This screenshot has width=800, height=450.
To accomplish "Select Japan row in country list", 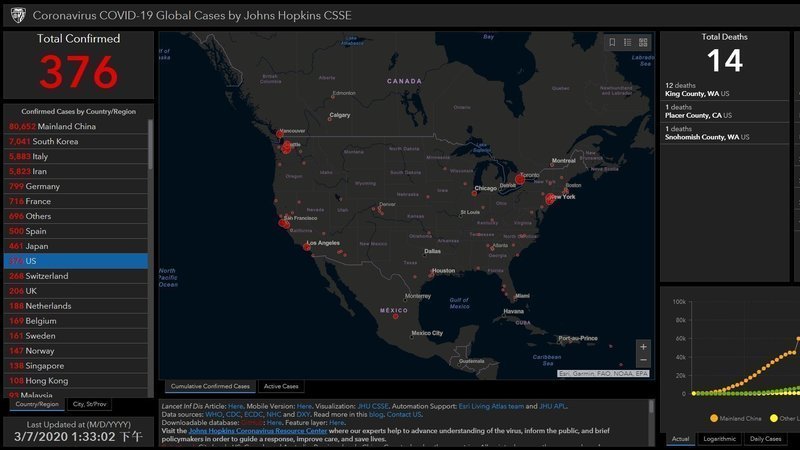I will point(76,246).
